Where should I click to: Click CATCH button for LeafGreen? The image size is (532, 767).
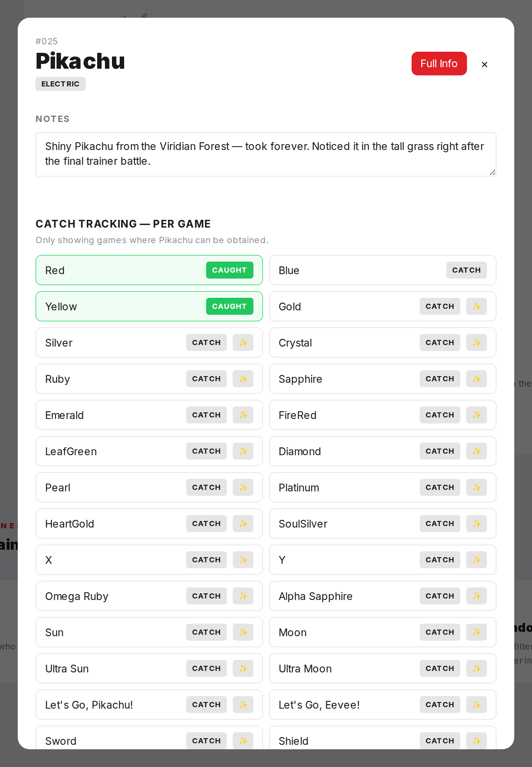(206, 451)
